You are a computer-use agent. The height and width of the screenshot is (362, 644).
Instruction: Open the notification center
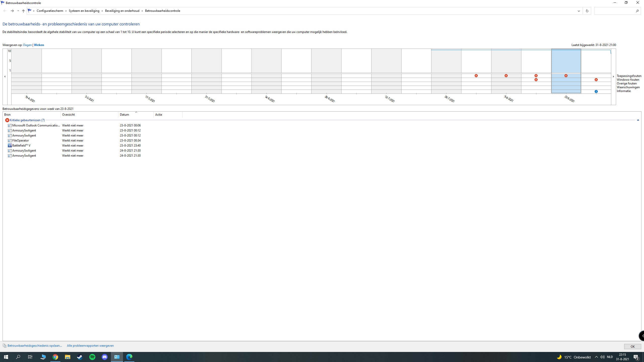pos(636,357)
